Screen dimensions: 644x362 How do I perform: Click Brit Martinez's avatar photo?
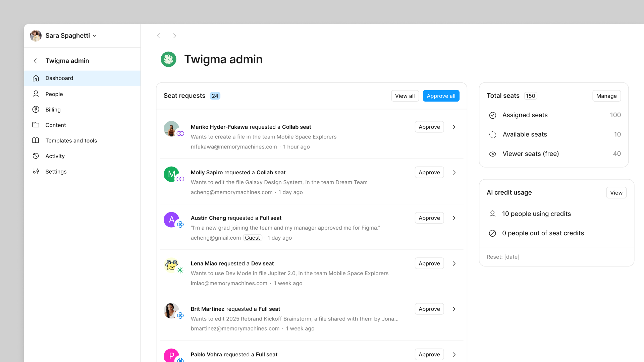coord(171,311)
